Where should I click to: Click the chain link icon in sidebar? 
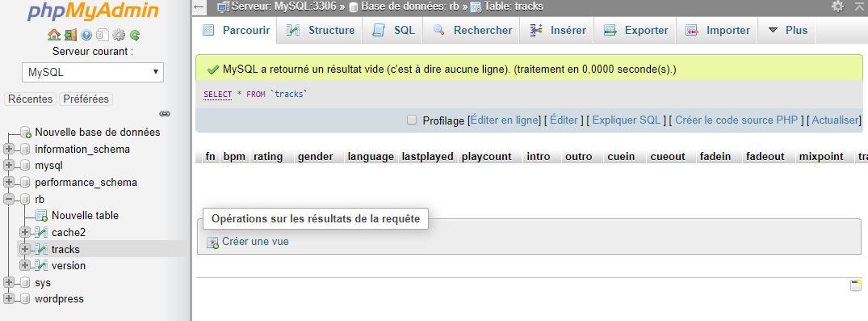[x=165, y=114]
